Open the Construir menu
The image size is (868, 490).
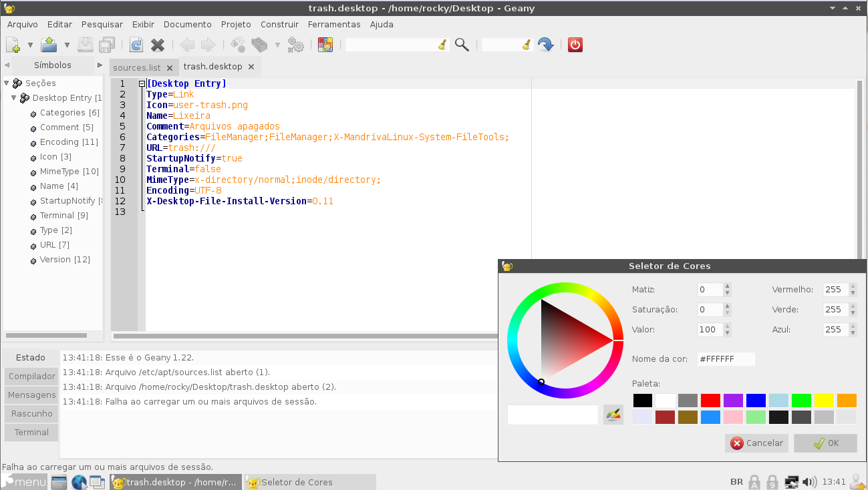280,24
